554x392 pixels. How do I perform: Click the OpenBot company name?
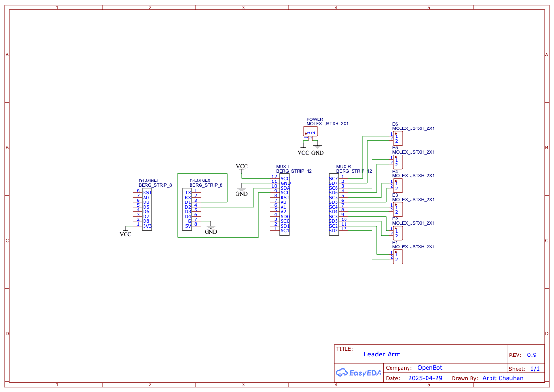point(430,368)
